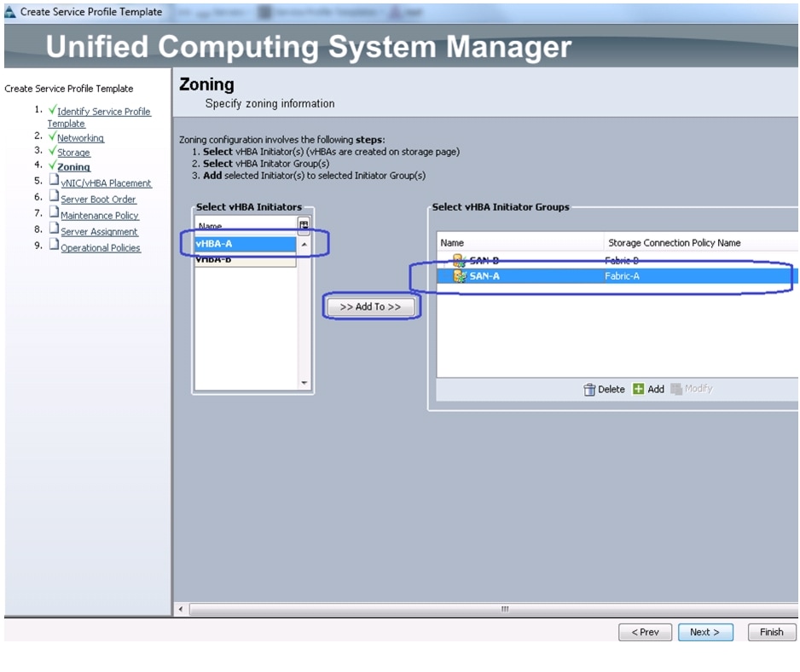Viewport: 800px width, 672px height.
Task: Click initiators list scroll up arrow
Action: tap(304, 245)
